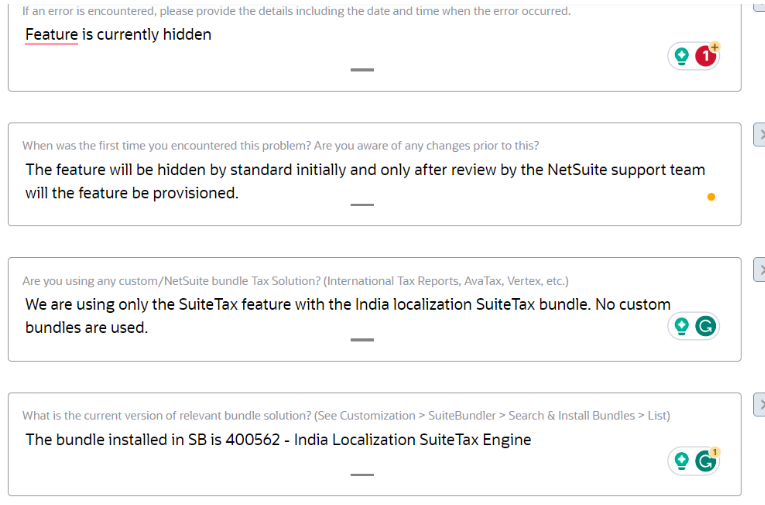Image resolution: width=765 pixels, height=505 pixels.
Task: Click the X button beside the custom bundle question
Action: 760,269
